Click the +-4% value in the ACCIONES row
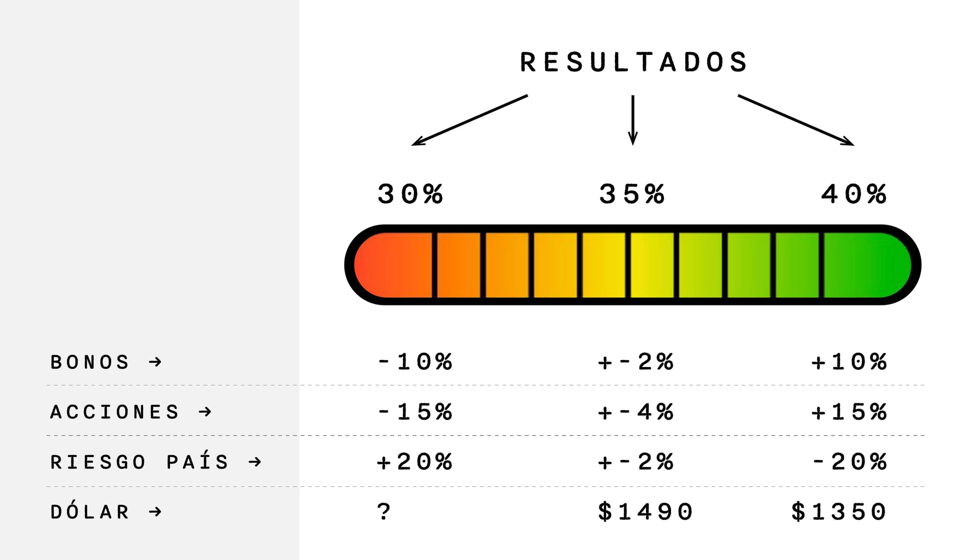Image resolution: width=958 pixels, height=560 pixels. (x=636, y=412)
